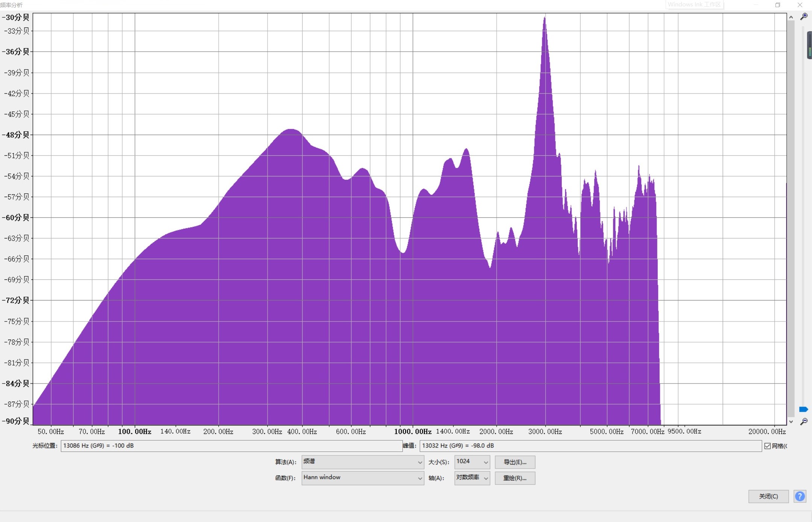
Task: Expand the 大小 size dropdown showing 1024
Action: coord(472,462)
